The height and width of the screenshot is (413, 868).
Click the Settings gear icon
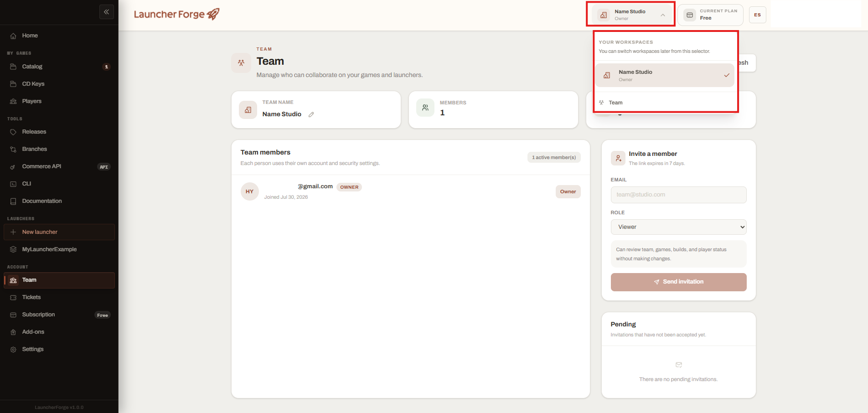(13, 349)
